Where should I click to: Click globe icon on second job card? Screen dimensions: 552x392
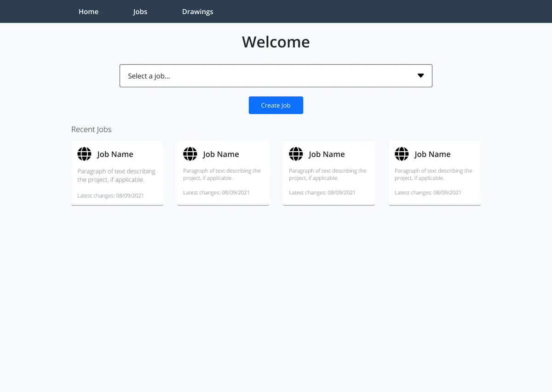click(190, 154)
